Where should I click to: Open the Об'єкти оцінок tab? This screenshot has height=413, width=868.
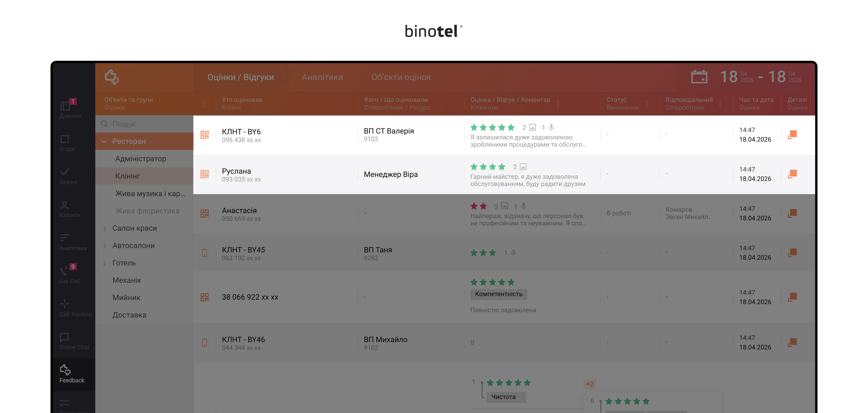click(x=401, y=77)
